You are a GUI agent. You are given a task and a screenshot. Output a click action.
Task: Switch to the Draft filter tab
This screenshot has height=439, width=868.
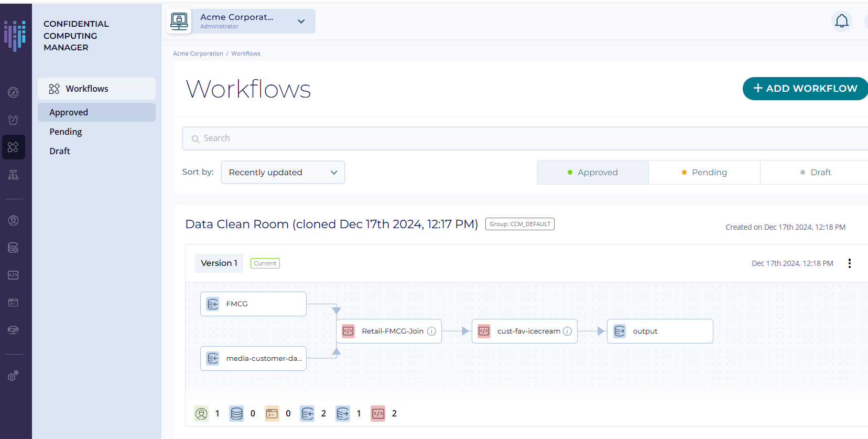tap(815, 173)
